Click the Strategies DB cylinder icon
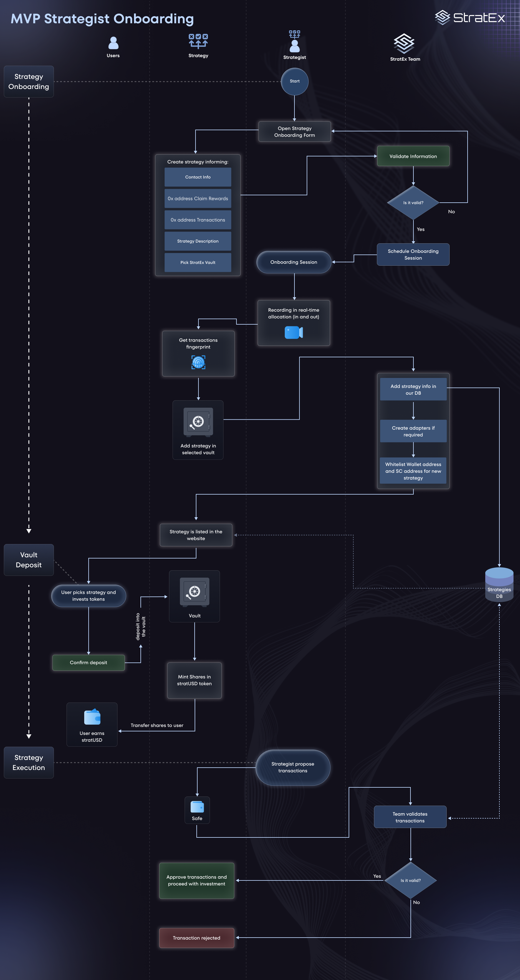 coord(499,584)
